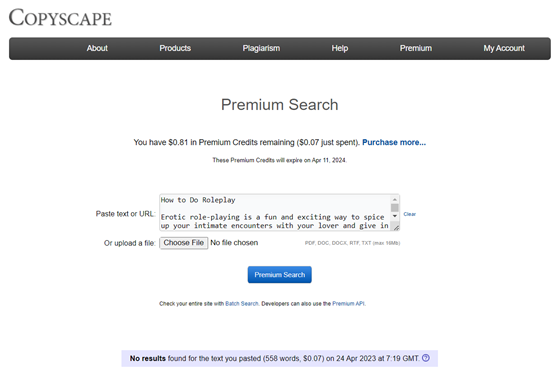Open the Premium API link

348,303
